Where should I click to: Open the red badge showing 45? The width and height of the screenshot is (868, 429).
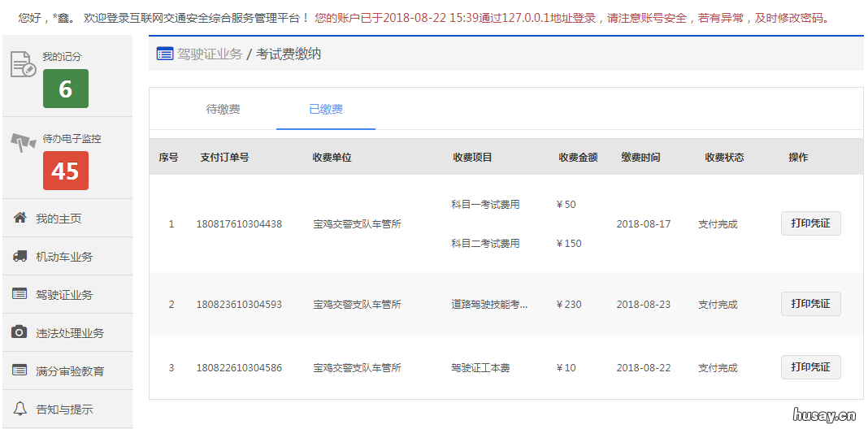[66, 171]
